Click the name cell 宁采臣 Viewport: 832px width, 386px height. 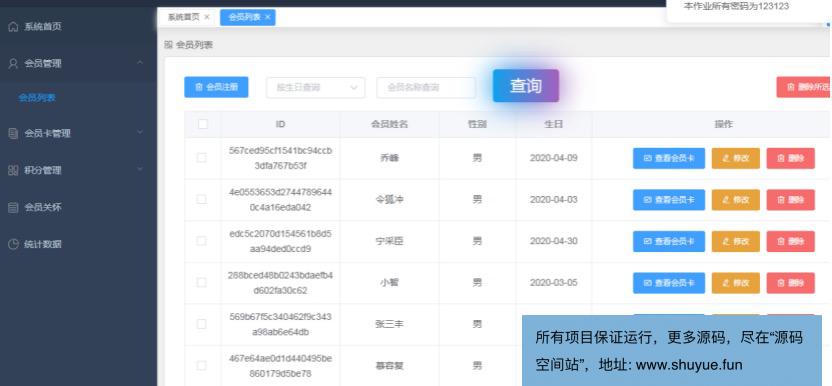click(x=389, y=241)
